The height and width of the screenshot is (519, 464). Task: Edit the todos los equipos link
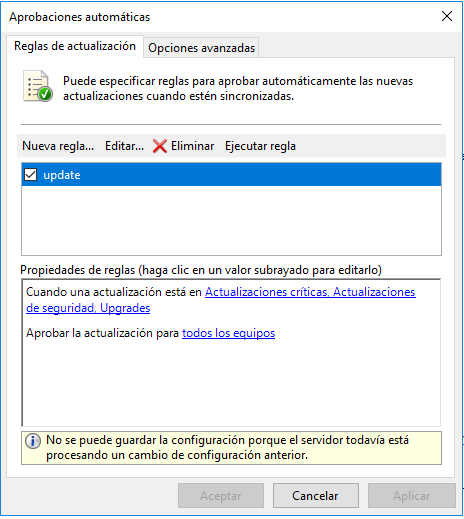228,333
